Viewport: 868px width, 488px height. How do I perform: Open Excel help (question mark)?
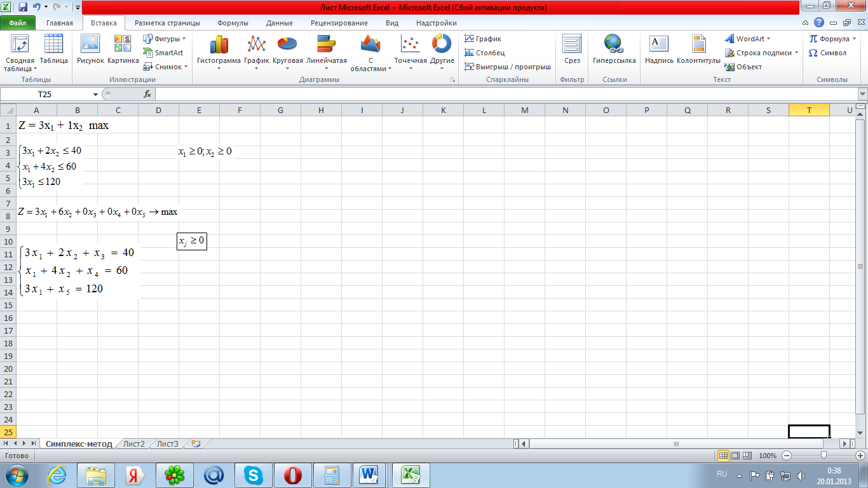pyautogui.click(x=819, y=22)
